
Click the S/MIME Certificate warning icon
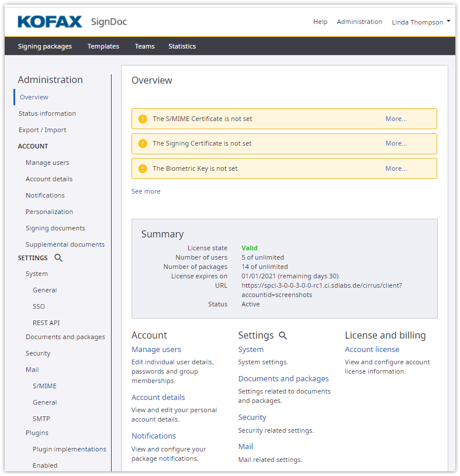(x=143, y=119)
